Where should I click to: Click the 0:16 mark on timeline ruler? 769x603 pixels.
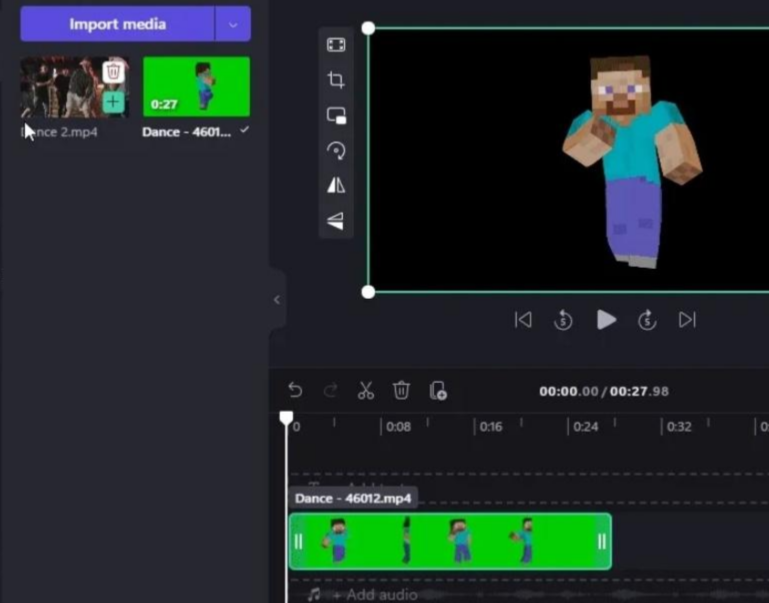491,427
